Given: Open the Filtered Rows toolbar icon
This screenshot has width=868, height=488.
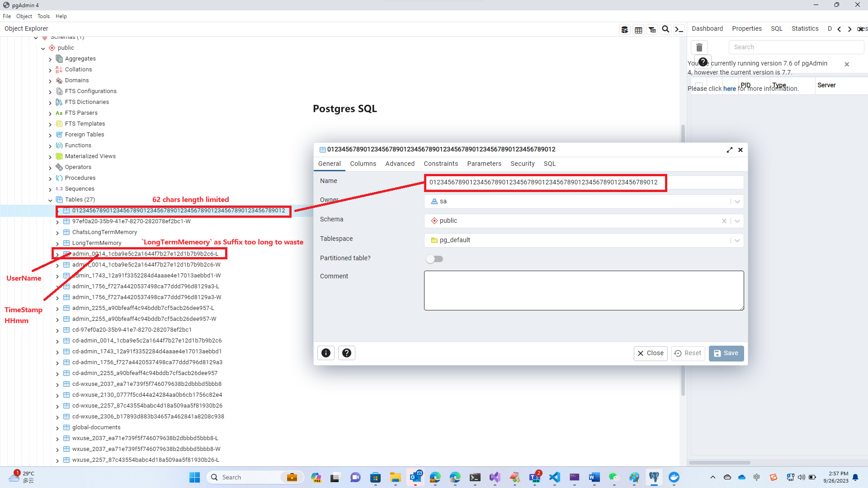Looking at the screenshot, I should 652,29.
